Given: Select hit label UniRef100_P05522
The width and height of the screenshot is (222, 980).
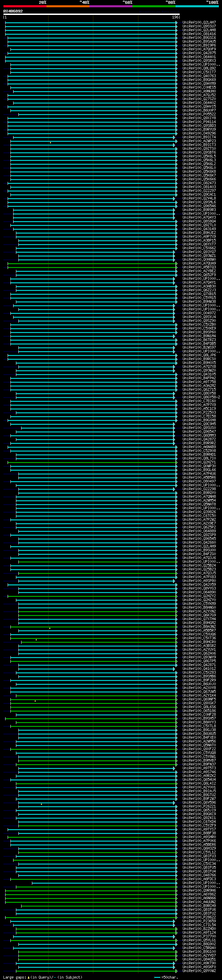Looking at the screenshot, I should click(x=199, y=114).
